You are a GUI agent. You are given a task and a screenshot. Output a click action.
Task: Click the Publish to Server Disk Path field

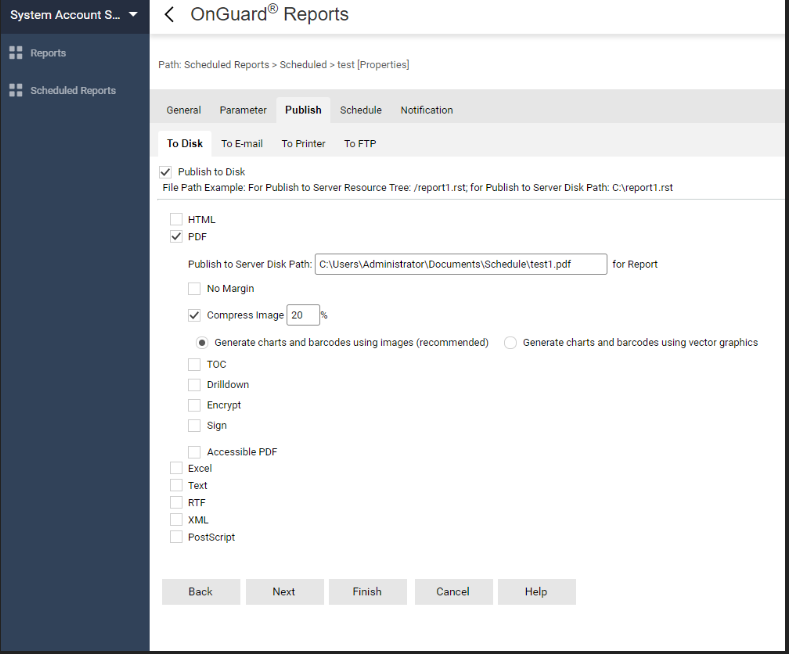[x=461, y=264]
